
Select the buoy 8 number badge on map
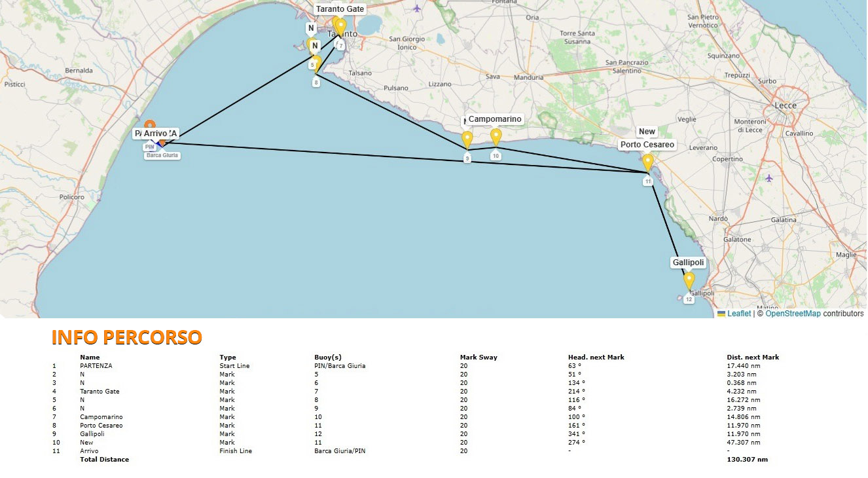[x=316, y=83]
